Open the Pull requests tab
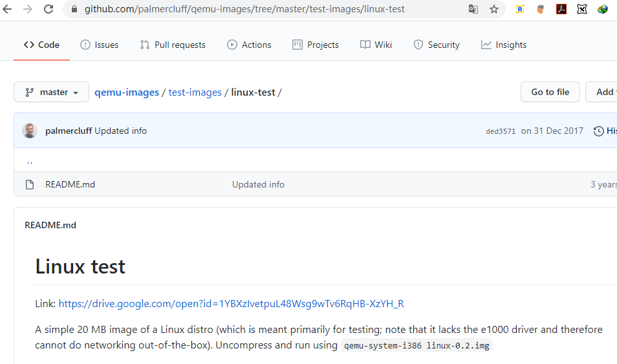The width and height of the screenshot is (617, 364). [x=173, y=45]
